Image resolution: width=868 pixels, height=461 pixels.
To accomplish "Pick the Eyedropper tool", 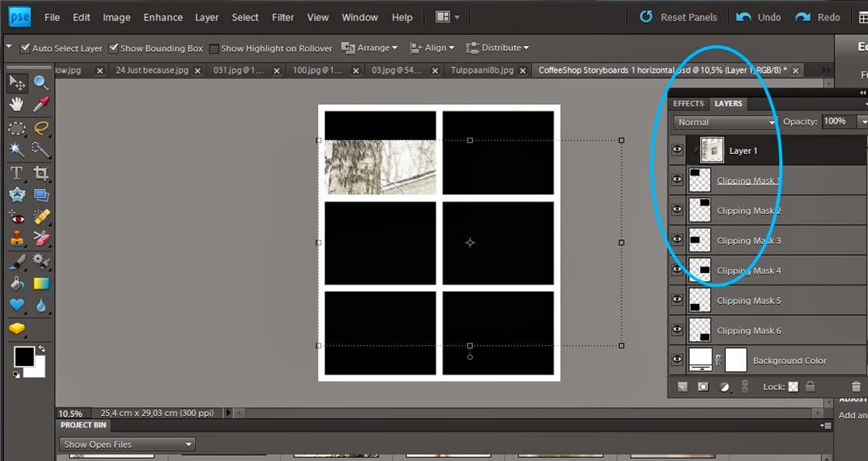I will click(40, 103).
